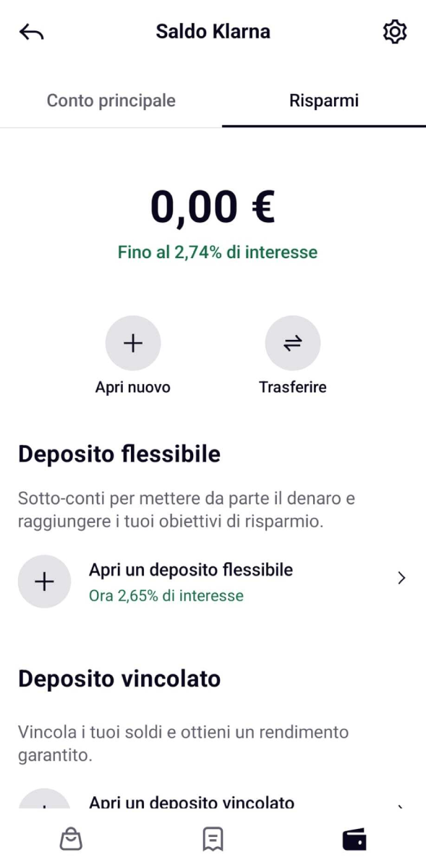Tap the 0,00 € balance display

(213, 206)
